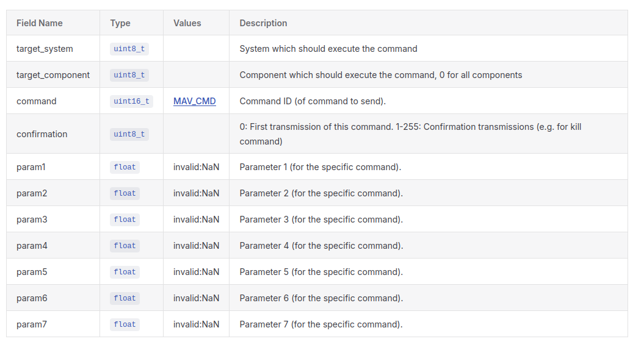
Task: Click the Description column header
Action: click(x=263, y=23)
